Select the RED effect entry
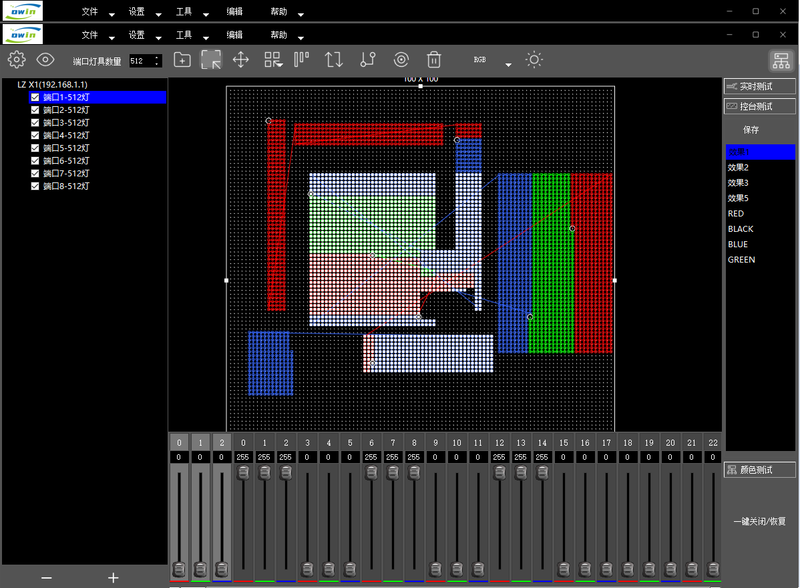 pyautogui.click(x=736, y=213)
